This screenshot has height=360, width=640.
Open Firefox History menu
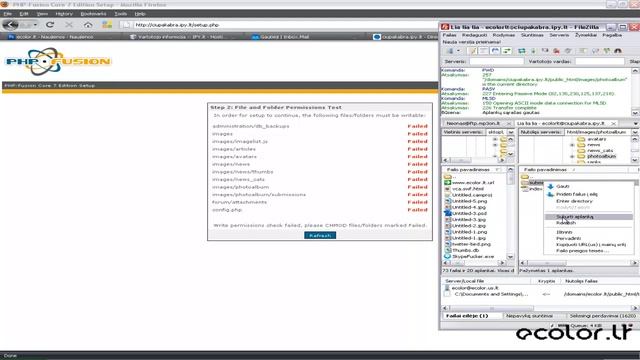click(x=64, y=14)
